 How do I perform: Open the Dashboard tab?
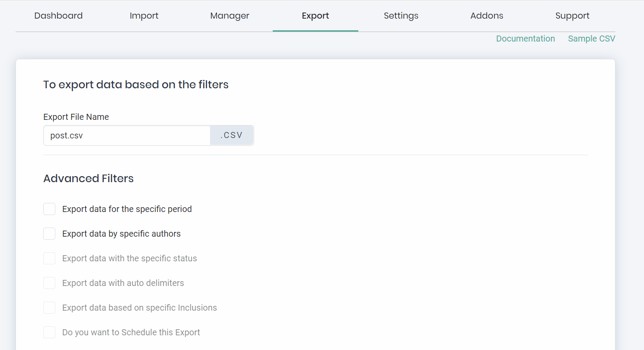pos(58,16)
